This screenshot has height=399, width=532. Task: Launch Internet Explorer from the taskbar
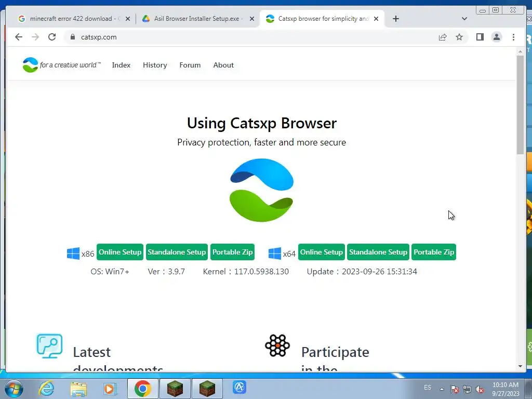coord(46,388)
